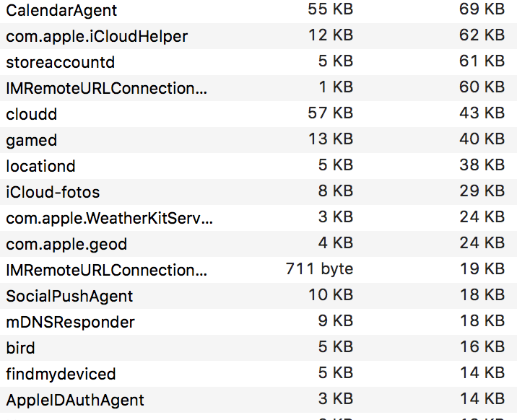Select the AppleIDAuthAgent process row
517x420 pixels.
point(75,401)
